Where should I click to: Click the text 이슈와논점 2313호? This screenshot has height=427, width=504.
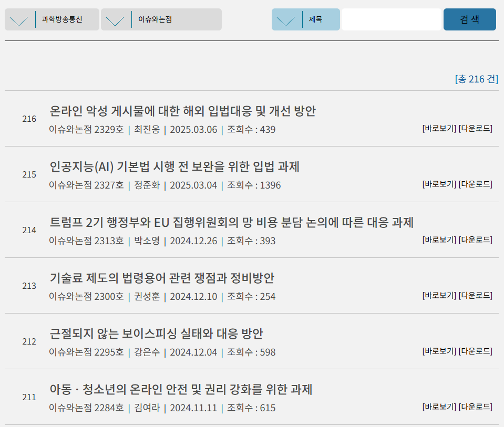click(x=87, y=241)
